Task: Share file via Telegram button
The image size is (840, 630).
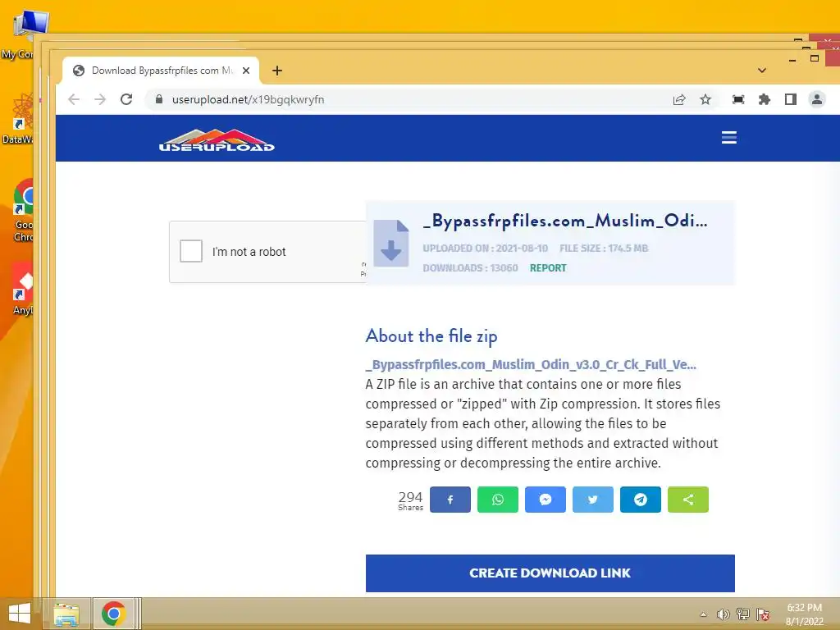Action: pyautogui.click(x=641, y=500)
